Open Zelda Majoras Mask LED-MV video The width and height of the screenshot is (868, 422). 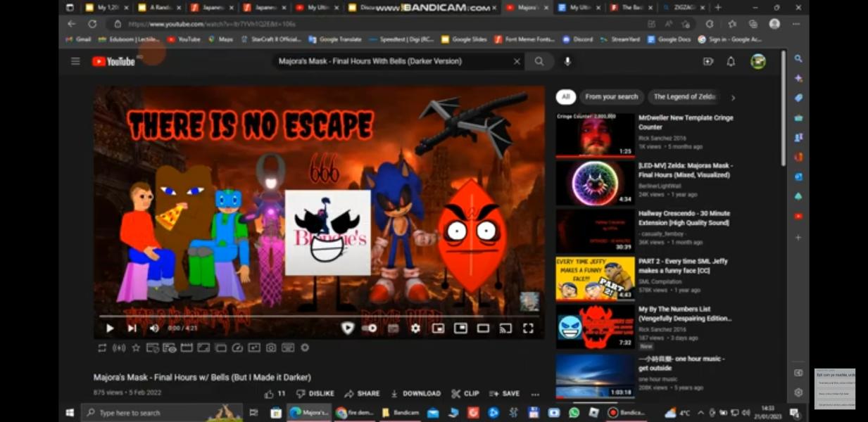686,170
